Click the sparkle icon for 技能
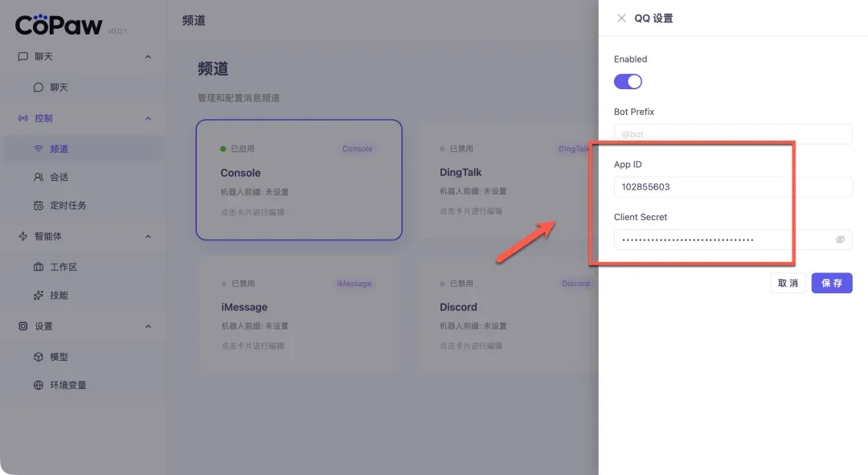The width and height of the screenshot is (868, 475). point(39,296)
